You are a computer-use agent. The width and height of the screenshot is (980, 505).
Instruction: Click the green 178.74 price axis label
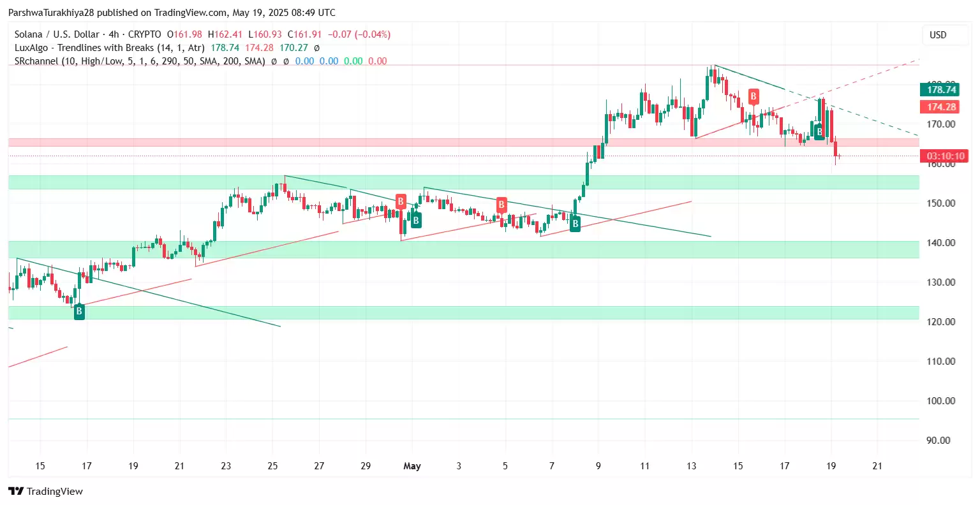tap(941, 90)
